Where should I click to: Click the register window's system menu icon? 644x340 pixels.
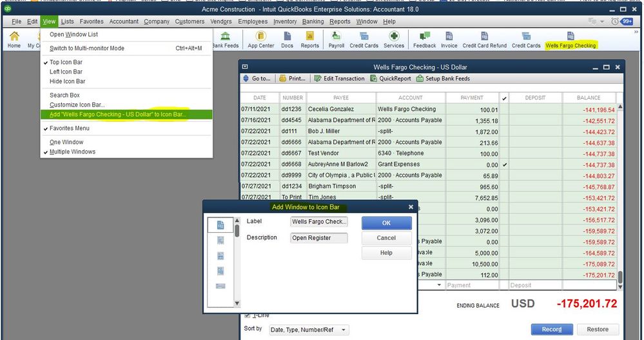[245, 66]
